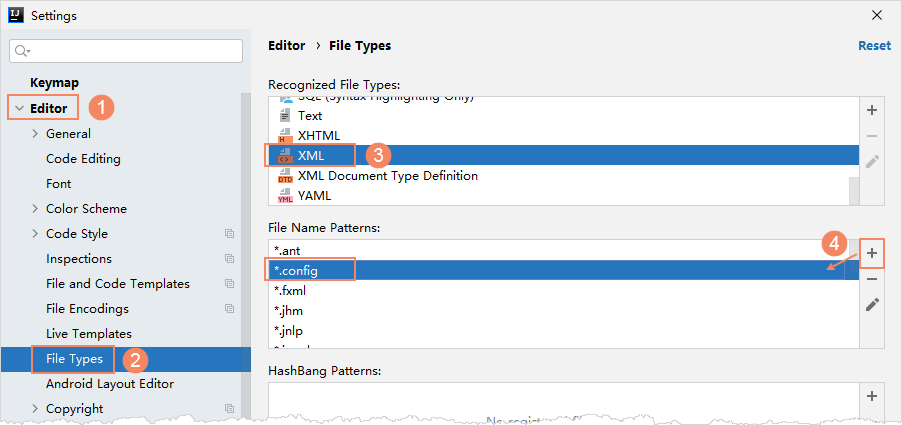Choose the Text file type
Viewport: 902px width, 425px height.
click(310, 116)
